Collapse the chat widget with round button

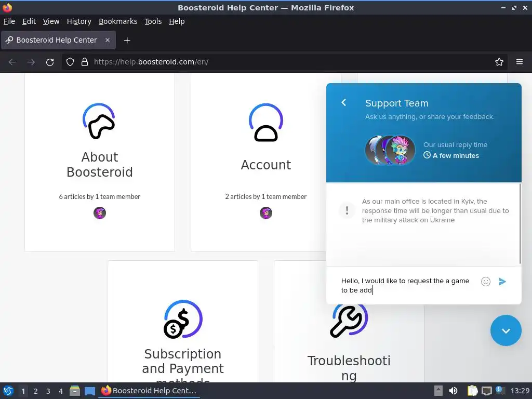coord(506,330)
